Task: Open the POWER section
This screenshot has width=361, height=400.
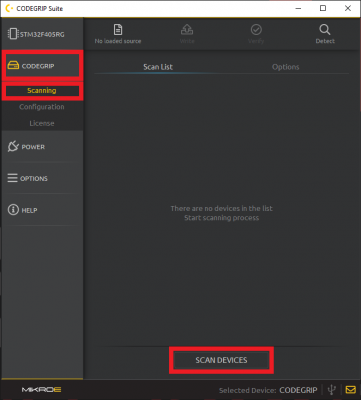Action: (41, 147)
